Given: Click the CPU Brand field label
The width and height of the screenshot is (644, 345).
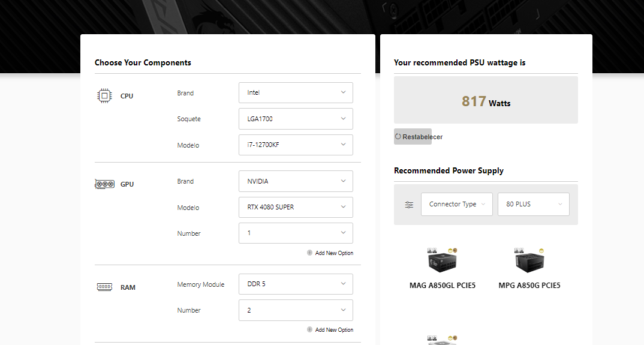Looking at the screenshot, I should pos(185,93).
